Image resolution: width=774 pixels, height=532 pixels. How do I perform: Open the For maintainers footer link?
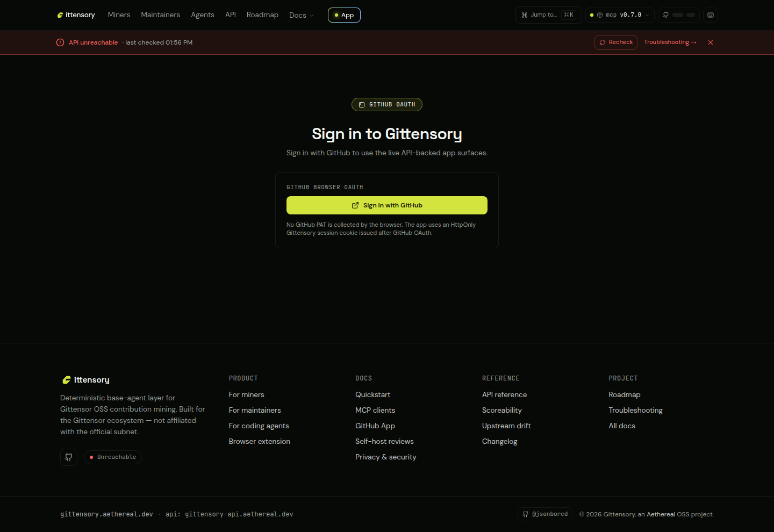point(255,411)
